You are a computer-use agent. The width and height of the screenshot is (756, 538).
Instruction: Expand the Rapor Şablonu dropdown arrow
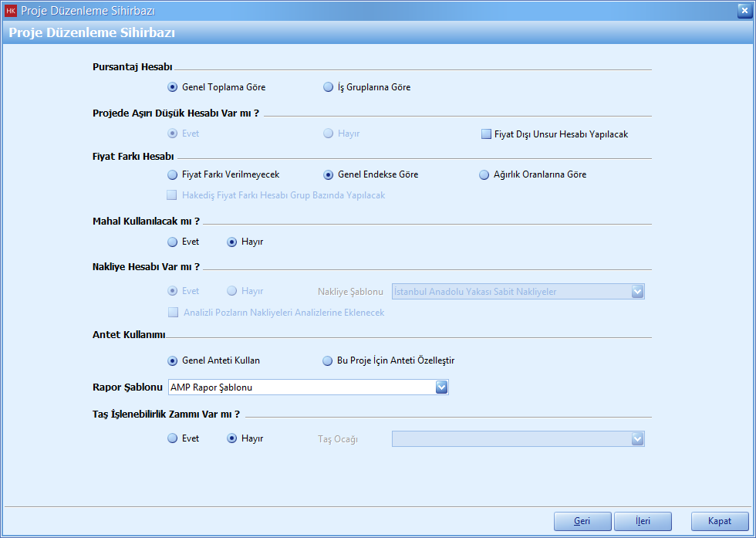pyautogui.click(x=441, y=387)
